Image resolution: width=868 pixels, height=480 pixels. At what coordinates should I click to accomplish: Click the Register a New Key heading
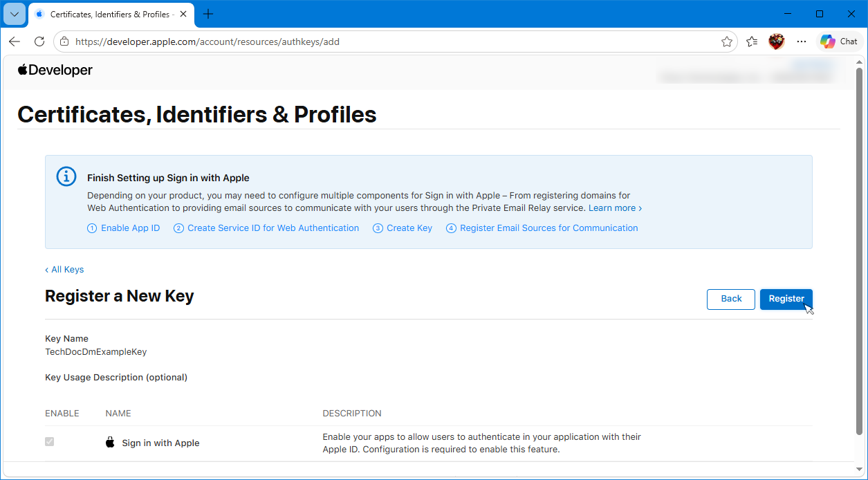click(120, 296)
